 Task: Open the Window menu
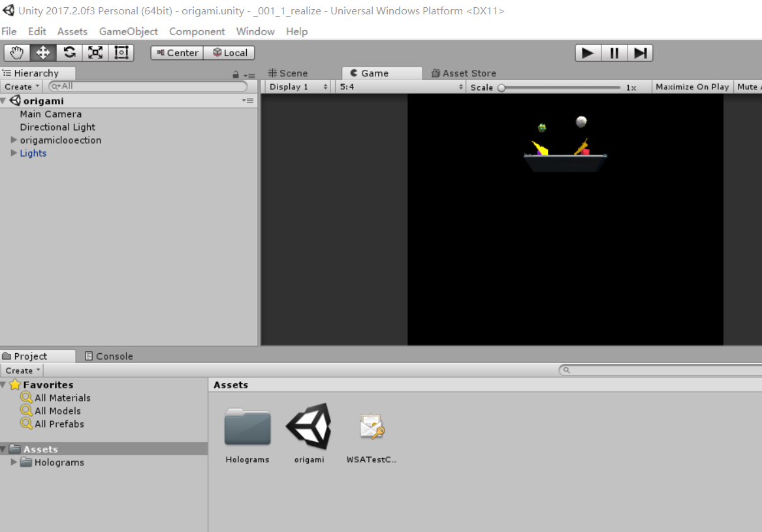255,31
